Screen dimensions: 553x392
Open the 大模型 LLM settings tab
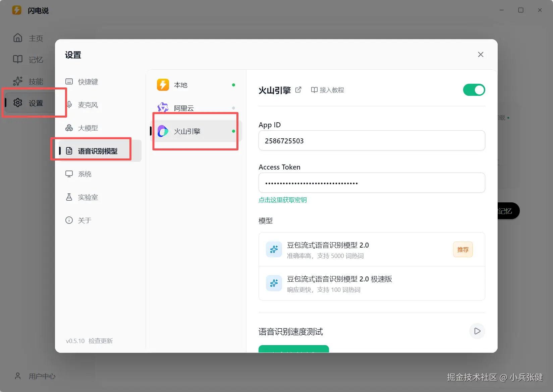click(x=100, y=128)
